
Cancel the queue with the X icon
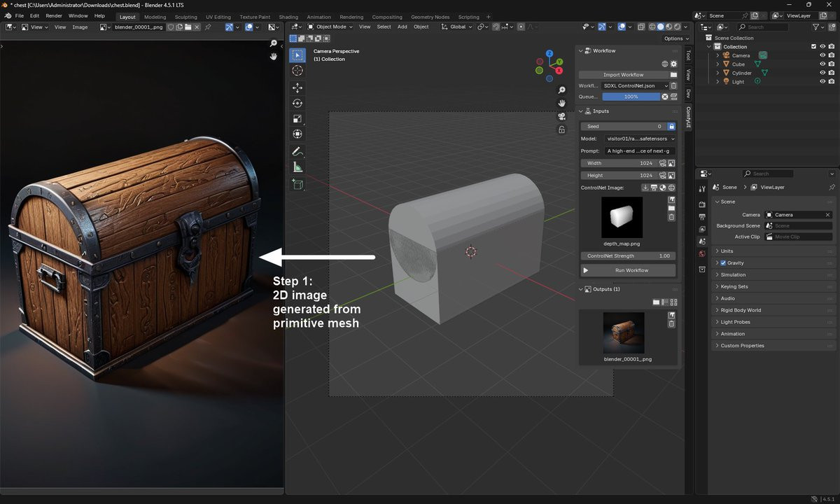click(x=665, y=97)
